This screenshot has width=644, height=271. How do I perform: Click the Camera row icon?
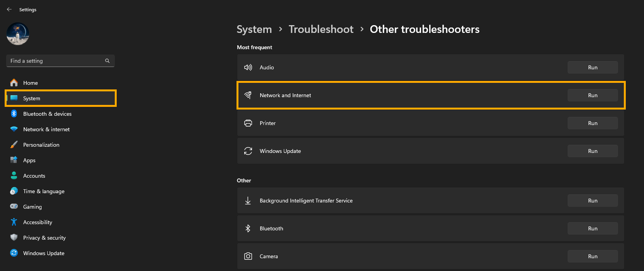(248, 256)
